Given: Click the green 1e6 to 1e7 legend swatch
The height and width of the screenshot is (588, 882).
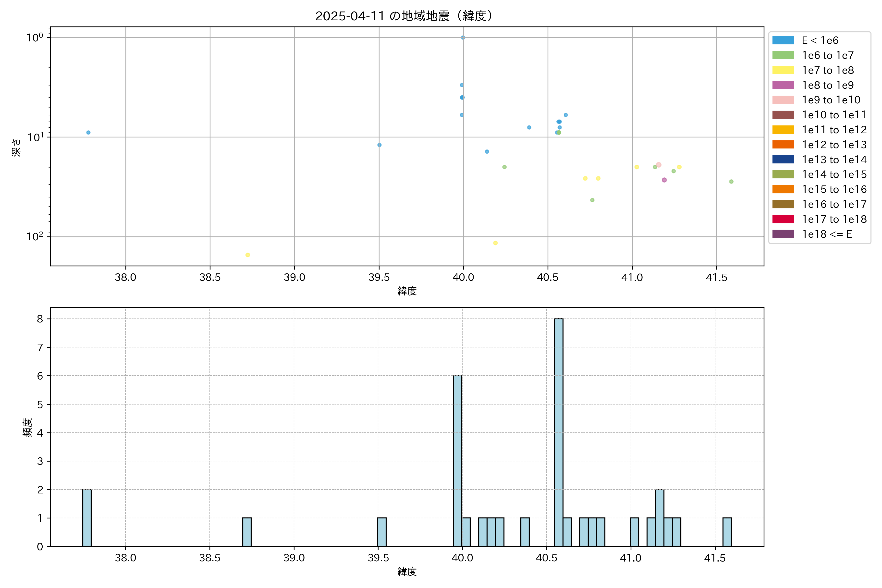Looking at the screenshot, I should point(783,55).
